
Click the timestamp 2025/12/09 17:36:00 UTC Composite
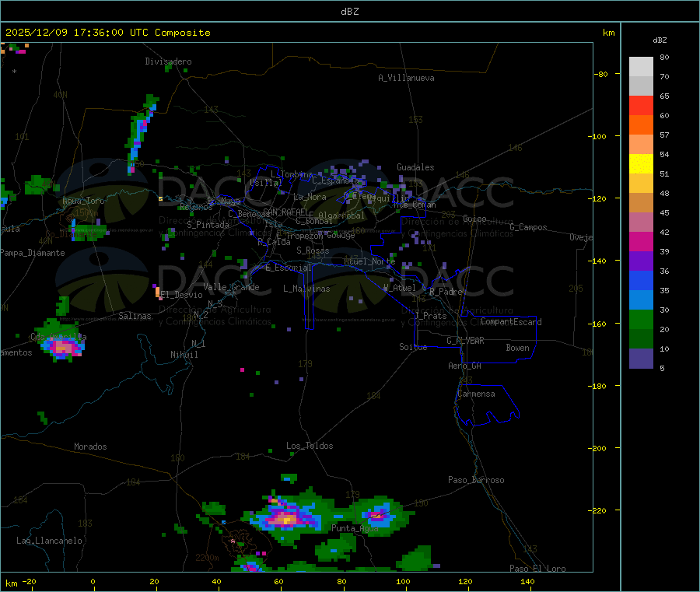(x=107, y=33)
